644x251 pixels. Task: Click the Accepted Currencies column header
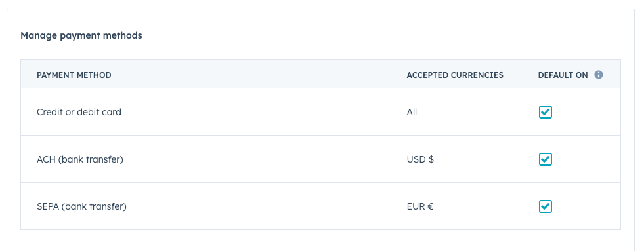coord(455,75)
